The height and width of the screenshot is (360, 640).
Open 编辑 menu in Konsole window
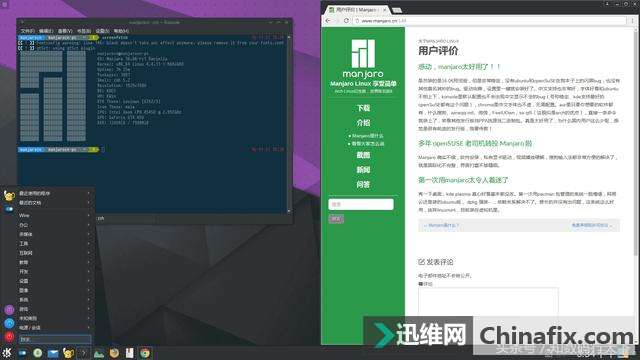click(46, 31)
